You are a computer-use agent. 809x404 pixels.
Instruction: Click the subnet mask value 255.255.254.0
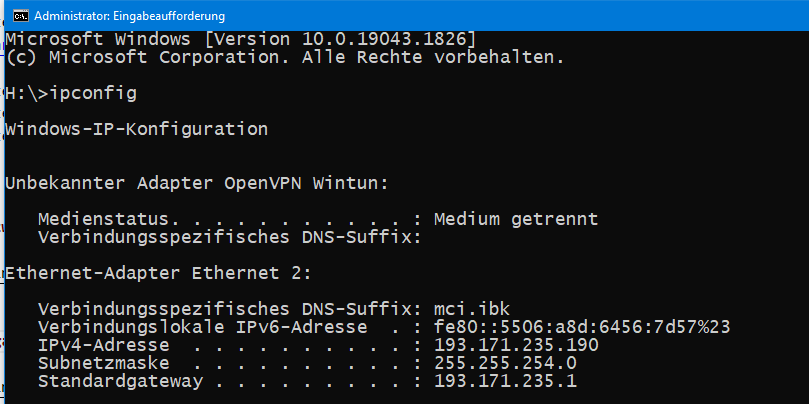click(x=505, y=363)
